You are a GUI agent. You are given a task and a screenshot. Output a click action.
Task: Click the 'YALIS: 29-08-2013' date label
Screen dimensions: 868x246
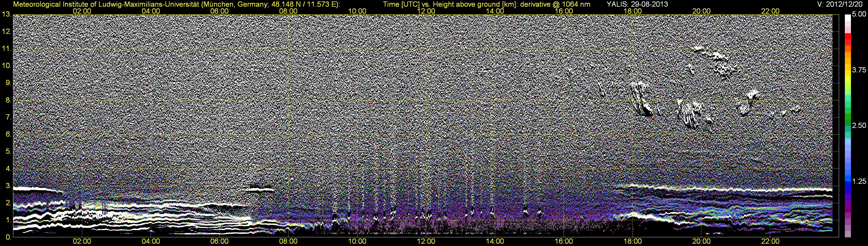point(637,4)
